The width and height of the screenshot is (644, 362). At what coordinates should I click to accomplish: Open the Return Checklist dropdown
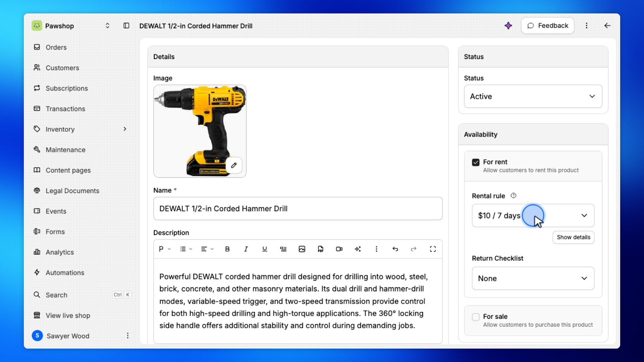[533, 279]
